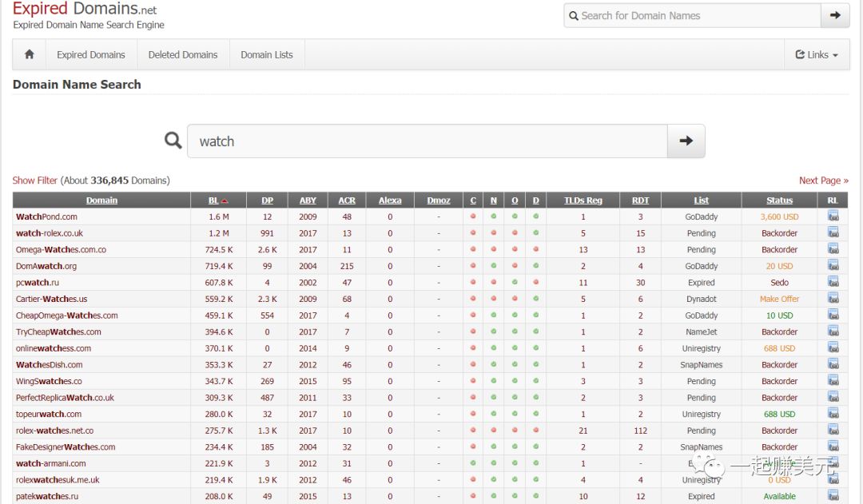The image size is (863, 504).
Task: Open the rolexwatchesuk.me.uk domain link
Action: coord(58,480)
